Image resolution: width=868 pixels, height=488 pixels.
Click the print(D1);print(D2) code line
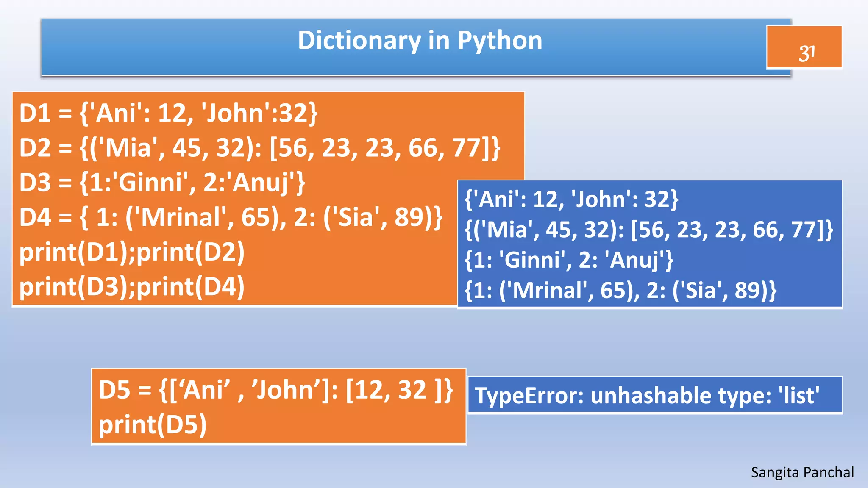(132, 252)
